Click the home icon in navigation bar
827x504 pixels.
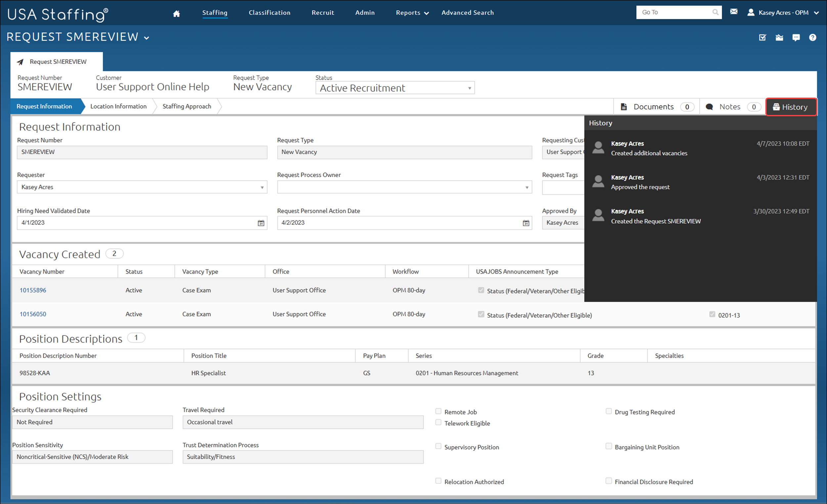tap(176, 14)
